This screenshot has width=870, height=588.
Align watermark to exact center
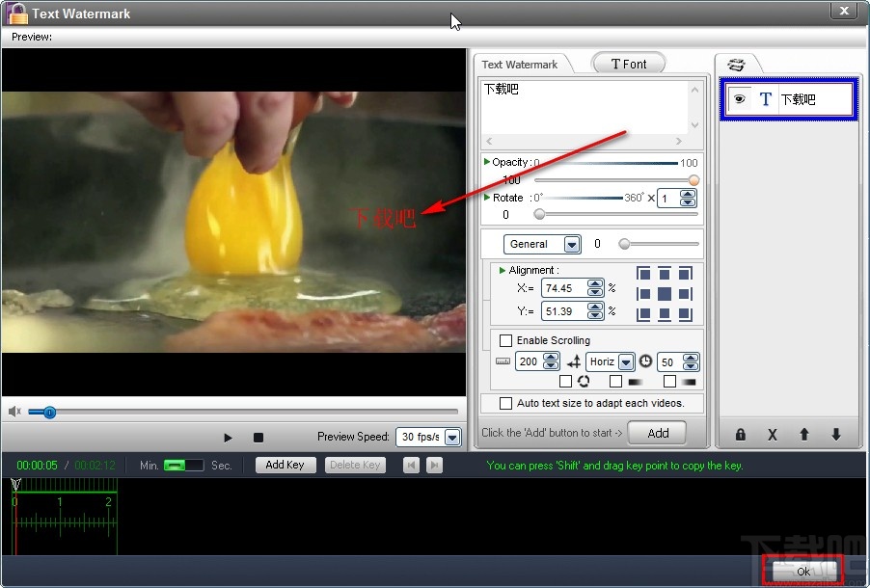(665, 294)
